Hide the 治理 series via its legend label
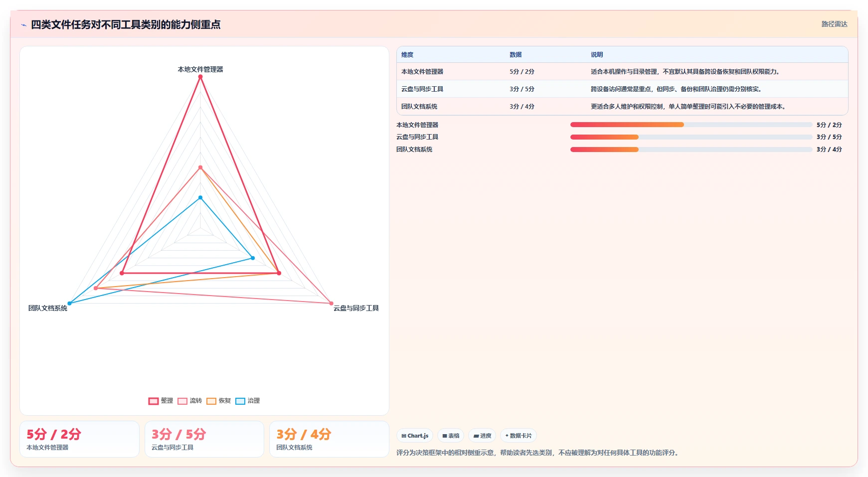Image resolution: width=868 pixels, height=477 pixels. (x=254, y=401)
